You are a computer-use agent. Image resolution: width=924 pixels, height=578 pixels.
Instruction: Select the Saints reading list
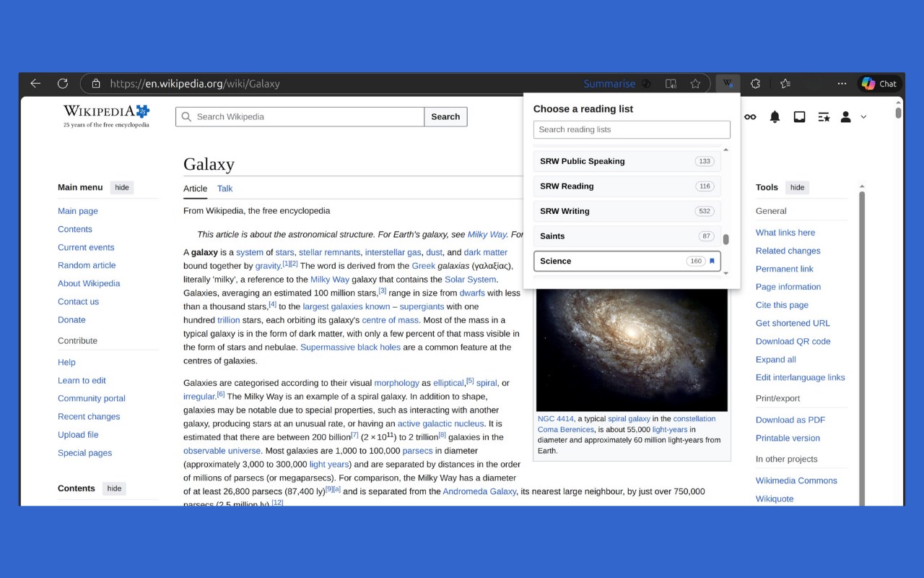coord(627,236)
